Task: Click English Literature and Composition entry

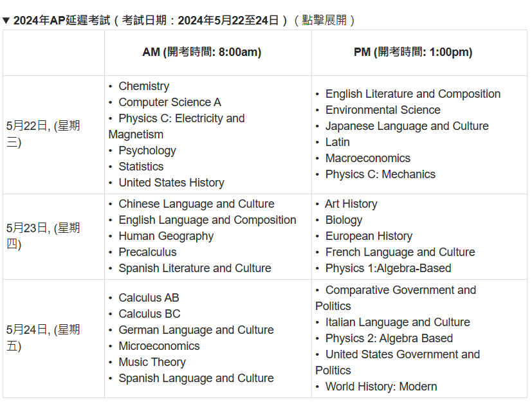Action: coord(413,94)
